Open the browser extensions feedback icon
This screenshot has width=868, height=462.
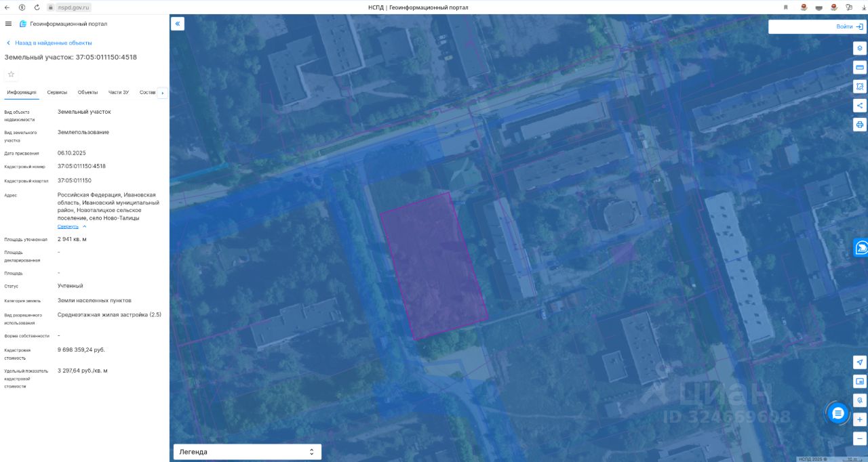pyautogui.click(x=849, y=7)
